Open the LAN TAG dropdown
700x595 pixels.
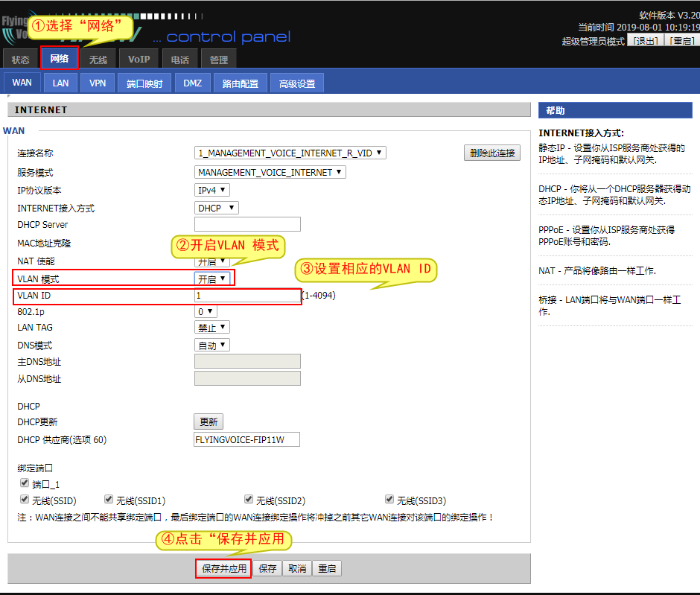click(212, 327)
